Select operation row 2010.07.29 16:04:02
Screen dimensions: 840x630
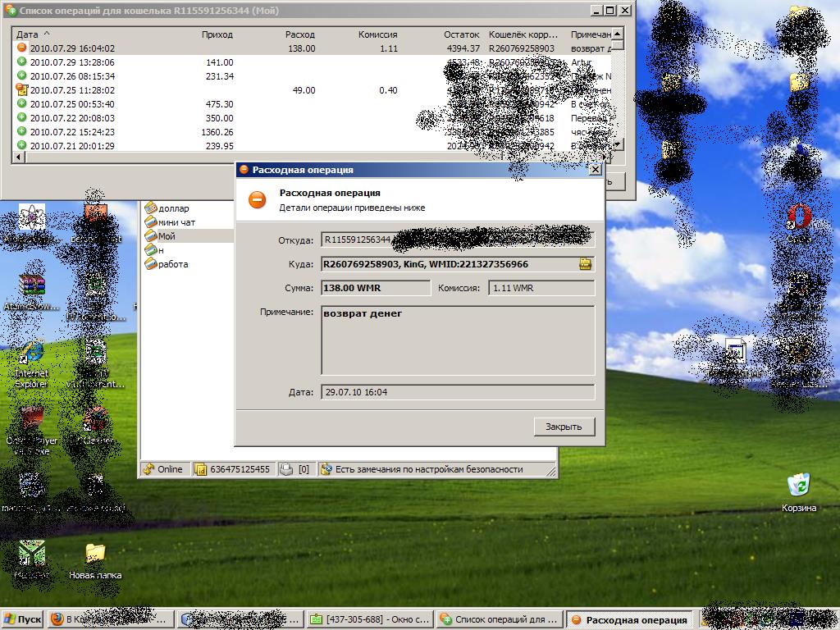tap(312, 48)
